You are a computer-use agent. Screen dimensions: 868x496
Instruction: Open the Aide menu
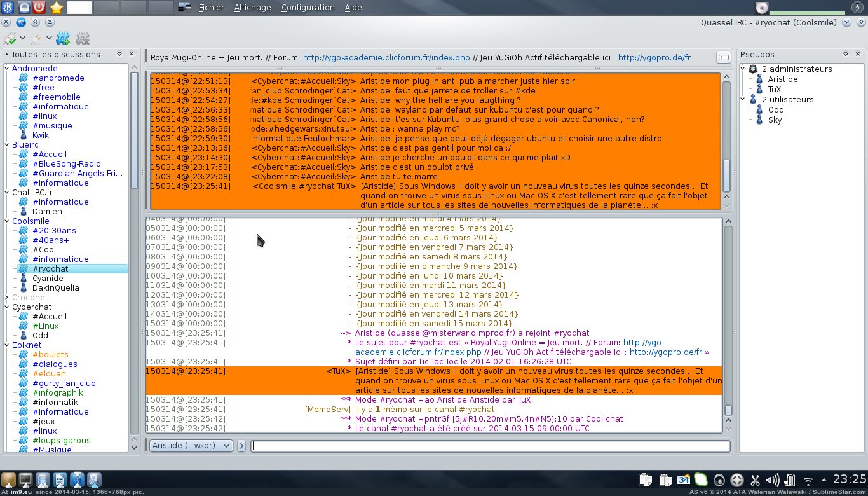tap(353, 8)
